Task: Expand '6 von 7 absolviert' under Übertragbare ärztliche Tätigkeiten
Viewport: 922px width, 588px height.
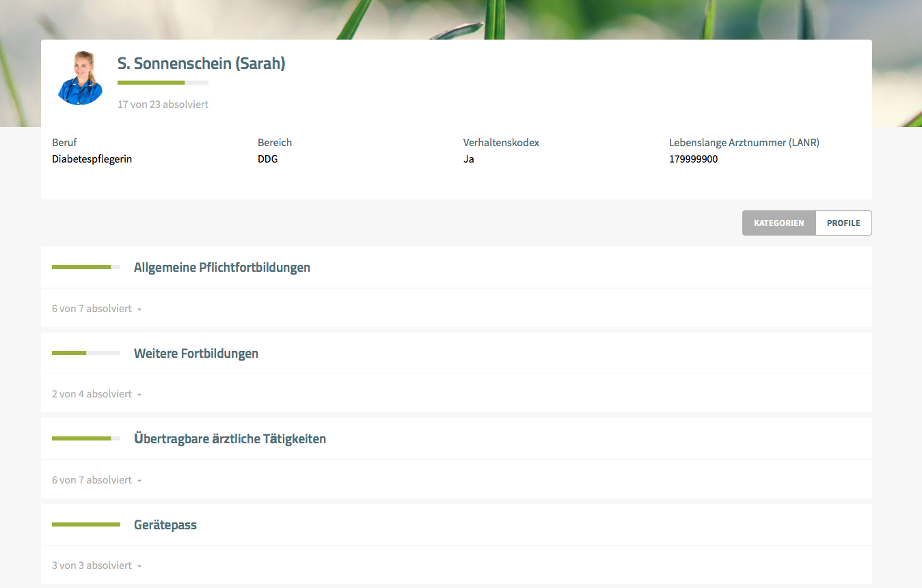Action: pos(96,480)
